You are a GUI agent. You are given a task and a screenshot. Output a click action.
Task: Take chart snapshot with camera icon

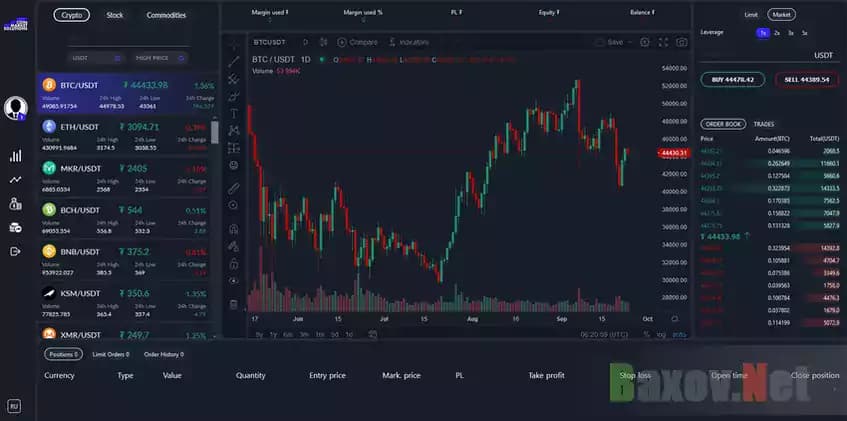[x=682, y=42]
